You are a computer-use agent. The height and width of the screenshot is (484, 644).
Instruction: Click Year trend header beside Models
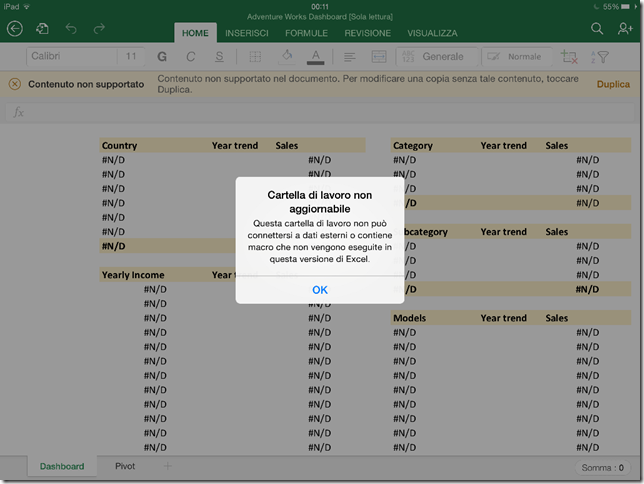[504, 318]
